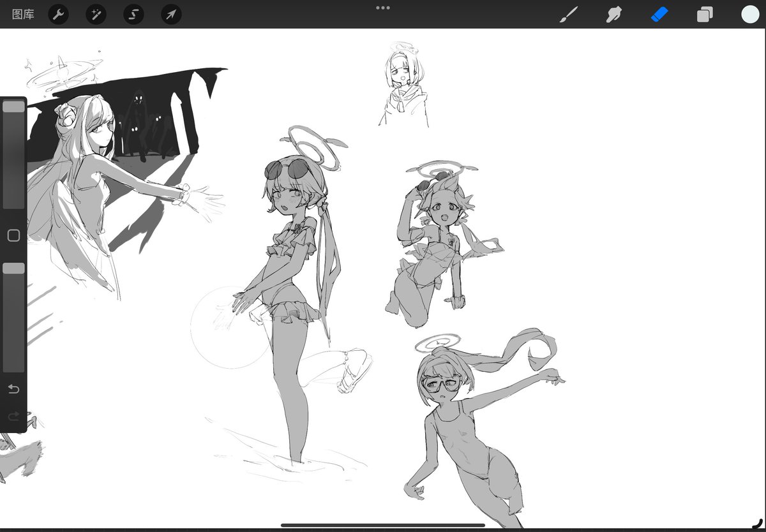The width and height of the screenshot is (766, 532).
Task: Select the Eraser tool
Action: pyautogui.click(x=659, y=14)
